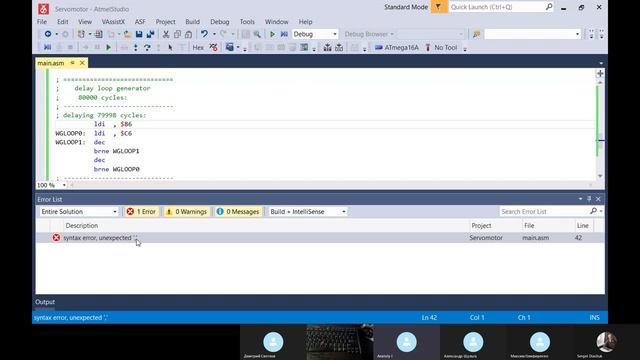Toggle auto-hide pin on Error List
The image size is (640, 360).
point(589,199)
